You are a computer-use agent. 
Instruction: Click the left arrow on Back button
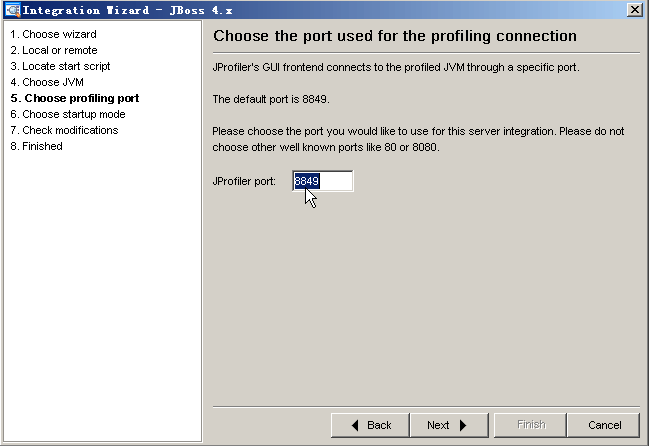(355, 425)
